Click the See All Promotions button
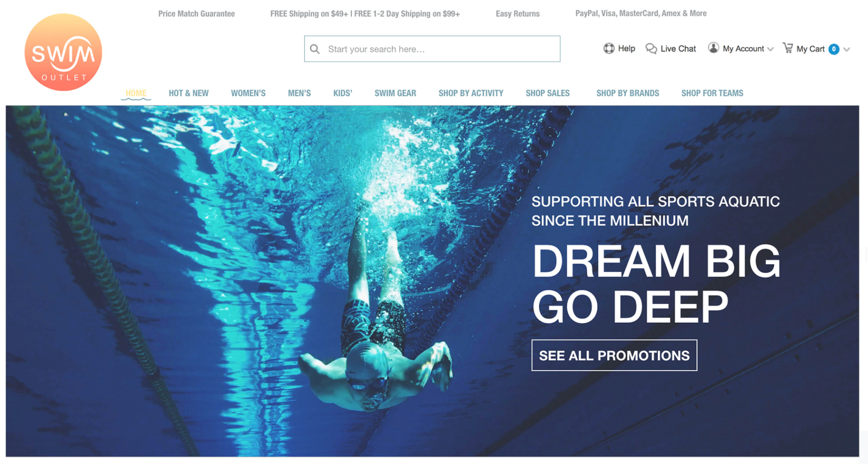 click(x=614, y=355)
